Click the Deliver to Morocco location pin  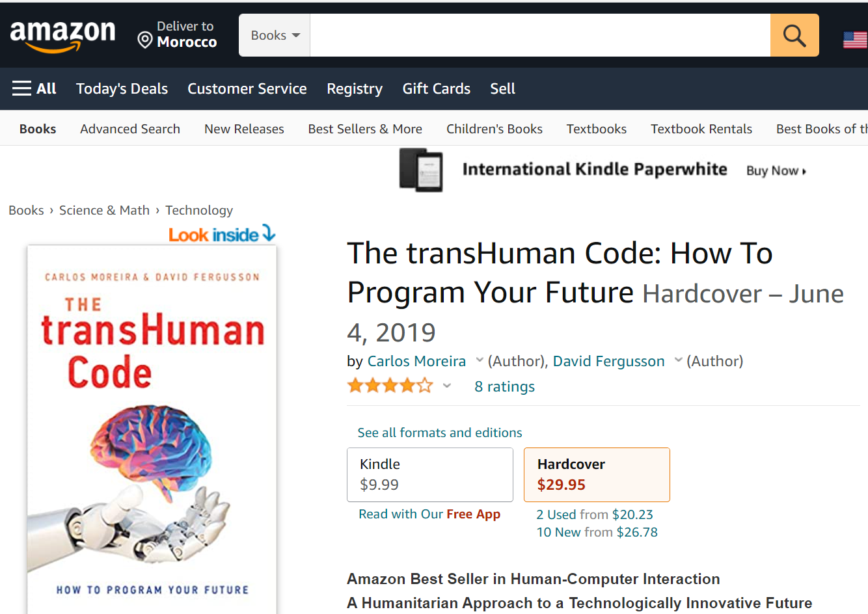click(x=145, y=40)
